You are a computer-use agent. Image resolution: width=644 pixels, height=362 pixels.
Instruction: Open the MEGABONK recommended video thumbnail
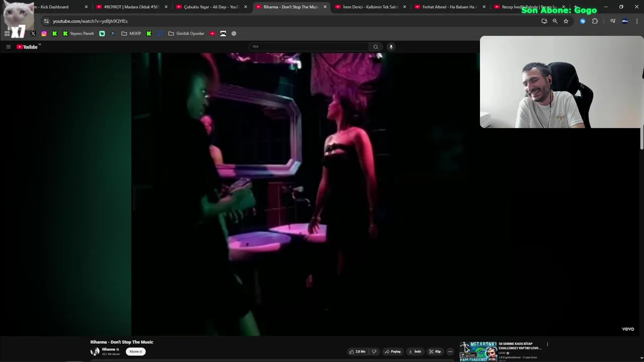[478, 351]
